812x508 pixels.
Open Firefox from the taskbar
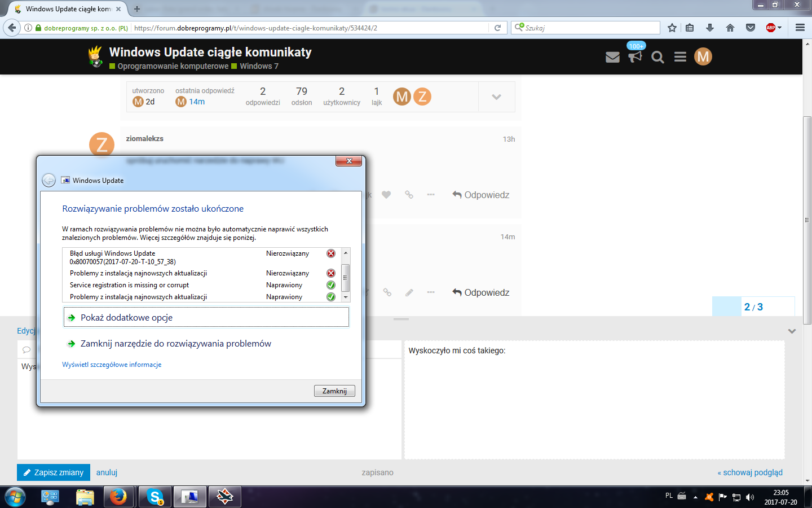(x=118, y=497)
